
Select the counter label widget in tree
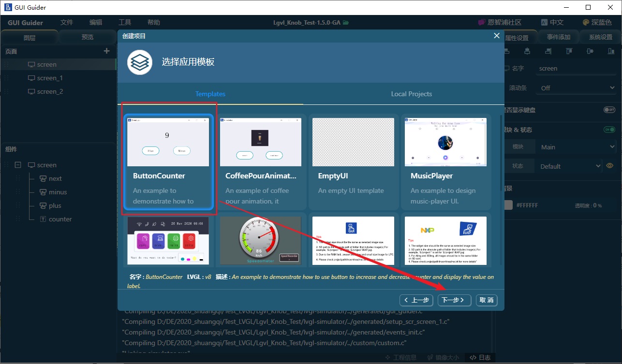point(60,219)
